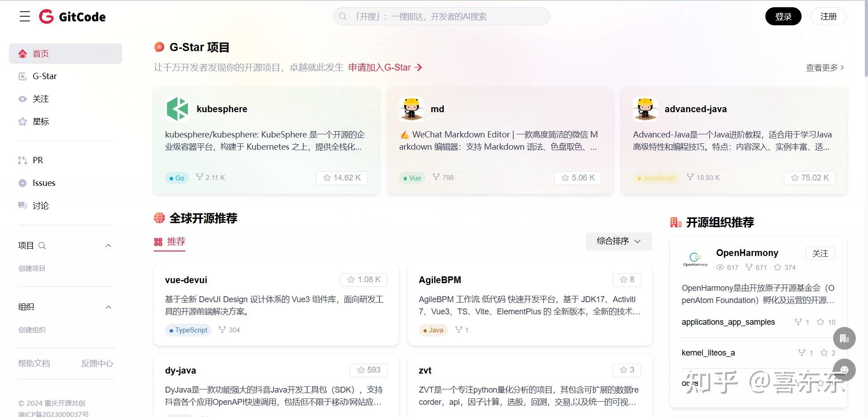Click the globe icon by 全球开源推荐
The width and height of the screenshot is (868, 417).
(x=159, y=218)
